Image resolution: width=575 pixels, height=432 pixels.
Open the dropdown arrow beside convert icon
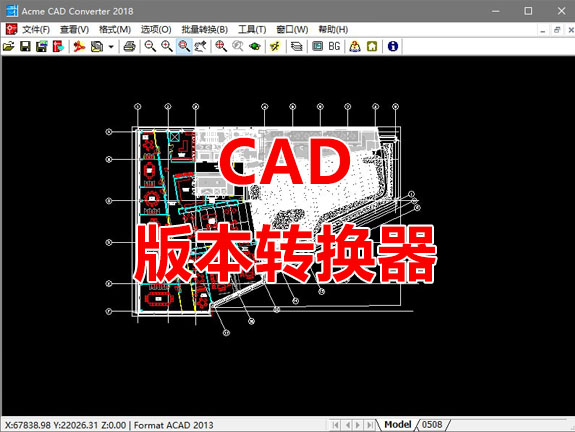111,47
